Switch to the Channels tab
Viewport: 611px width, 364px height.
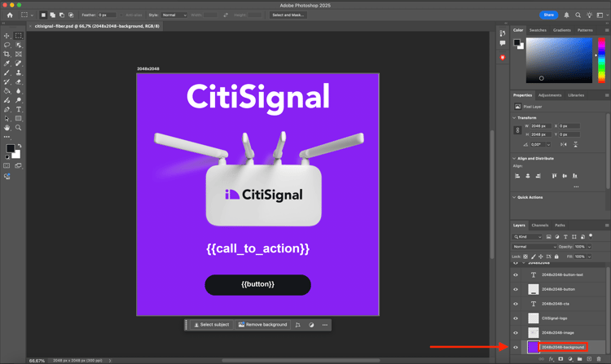click(x=540, y=226)
